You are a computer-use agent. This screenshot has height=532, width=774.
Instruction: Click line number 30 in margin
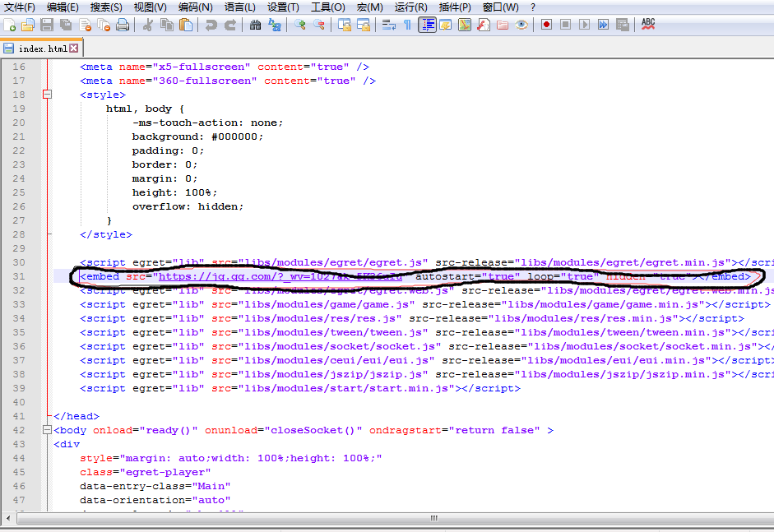(x=19, y=262)
